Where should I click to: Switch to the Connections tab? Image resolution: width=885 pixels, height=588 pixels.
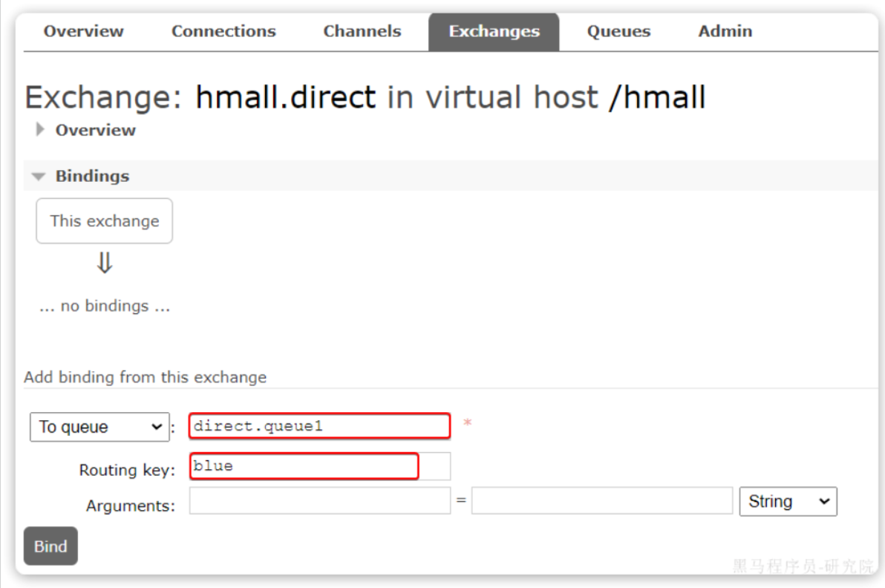click(x=223, y=31)
